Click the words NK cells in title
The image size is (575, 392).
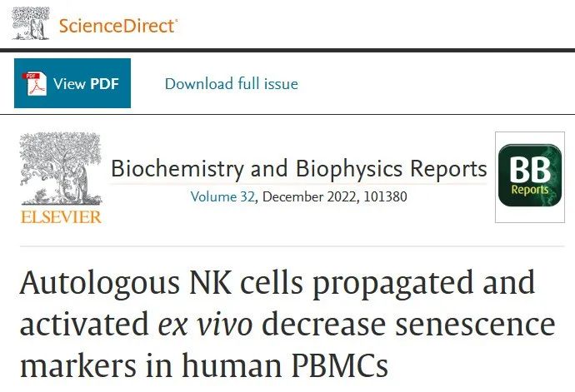[x=246, y=283]
